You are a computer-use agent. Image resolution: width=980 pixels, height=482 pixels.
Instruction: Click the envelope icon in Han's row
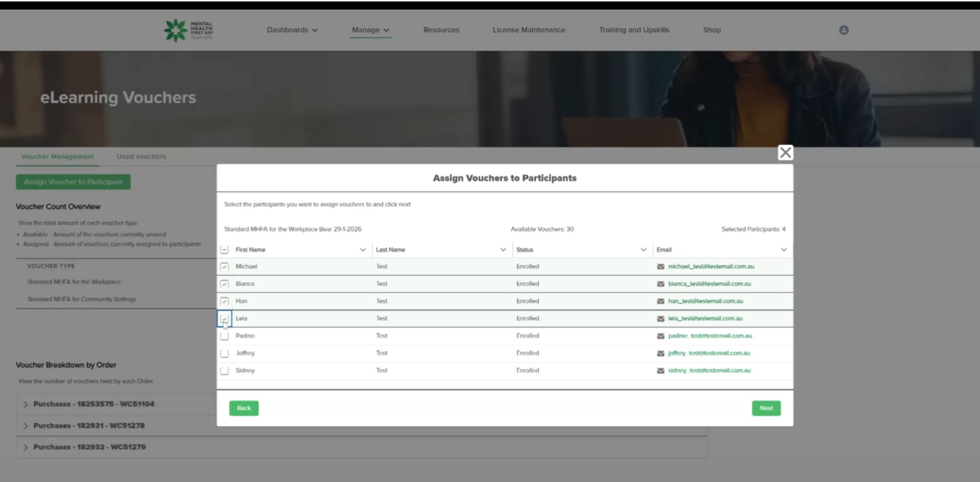(x=661, y=301)
